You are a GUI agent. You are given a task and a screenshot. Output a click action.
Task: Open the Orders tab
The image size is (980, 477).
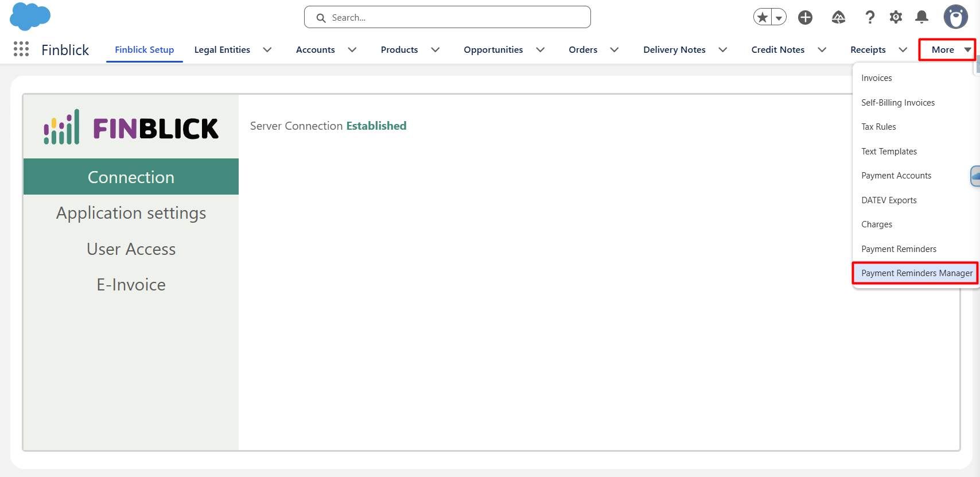tap(583, 50)
